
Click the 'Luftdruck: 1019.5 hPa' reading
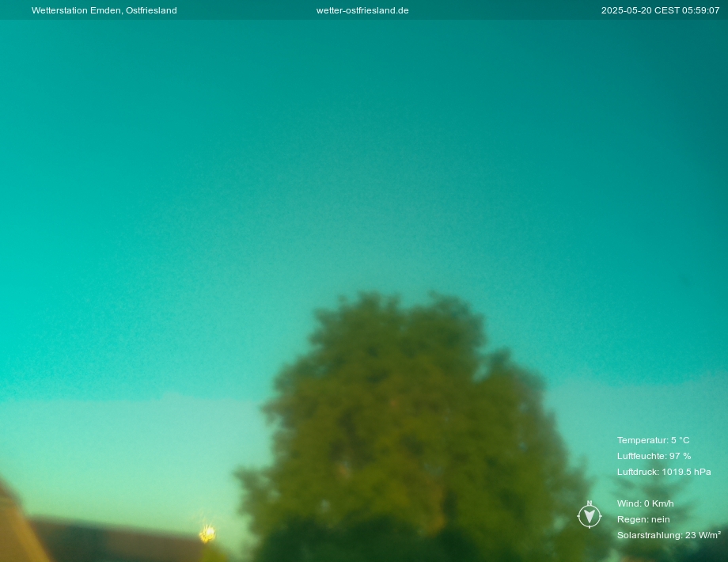[664, 472]
